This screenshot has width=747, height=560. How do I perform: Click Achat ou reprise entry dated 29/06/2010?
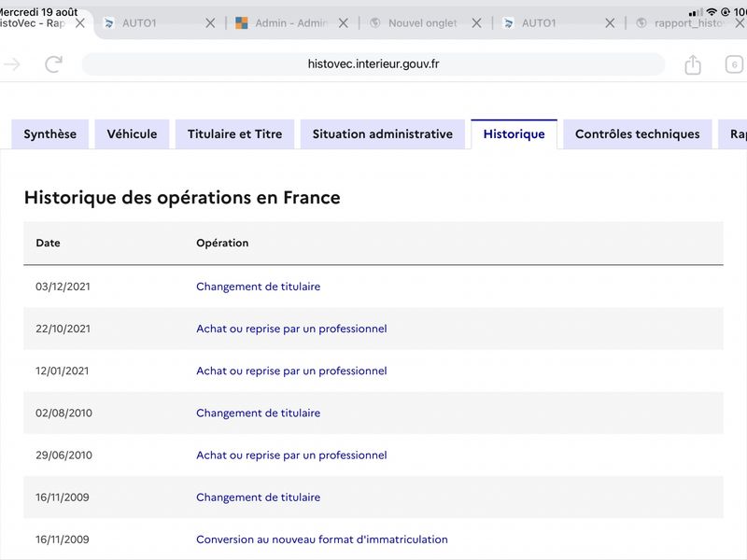pyautogui.click(x=291, y=455)
